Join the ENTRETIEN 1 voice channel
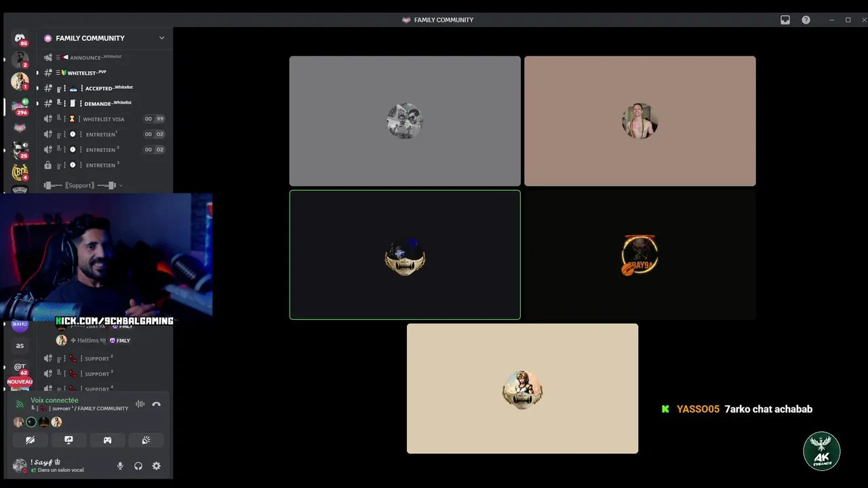 104,134
